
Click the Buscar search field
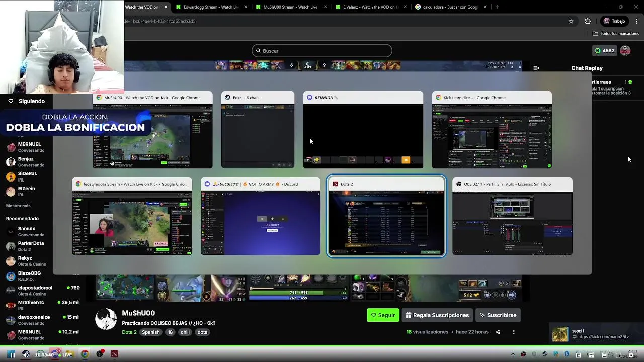(x=322, y=51)
